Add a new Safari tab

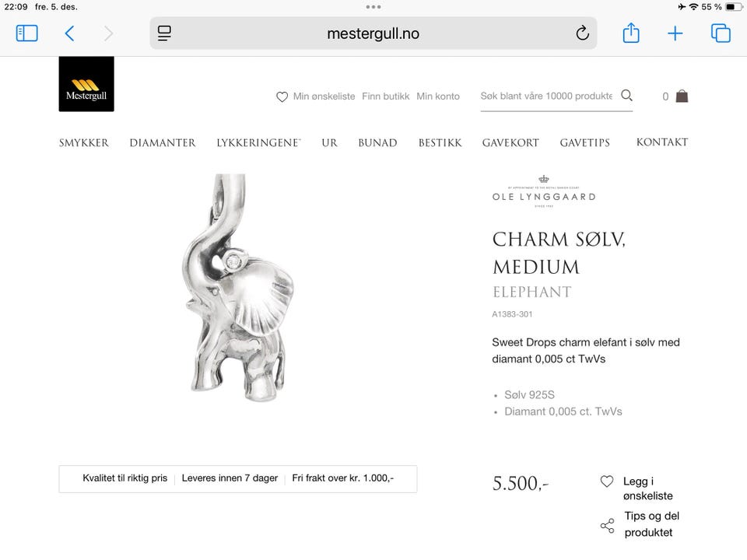tap(675, 33)
